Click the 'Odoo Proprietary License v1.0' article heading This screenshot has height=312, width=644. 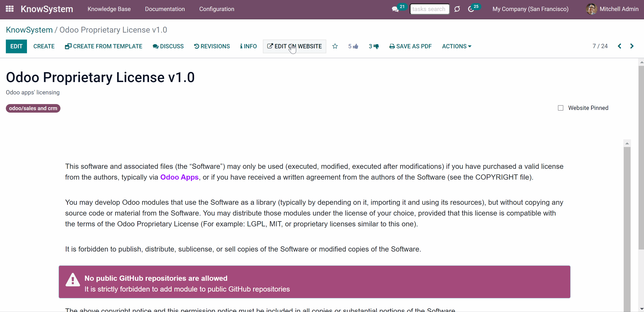[100, 77]
